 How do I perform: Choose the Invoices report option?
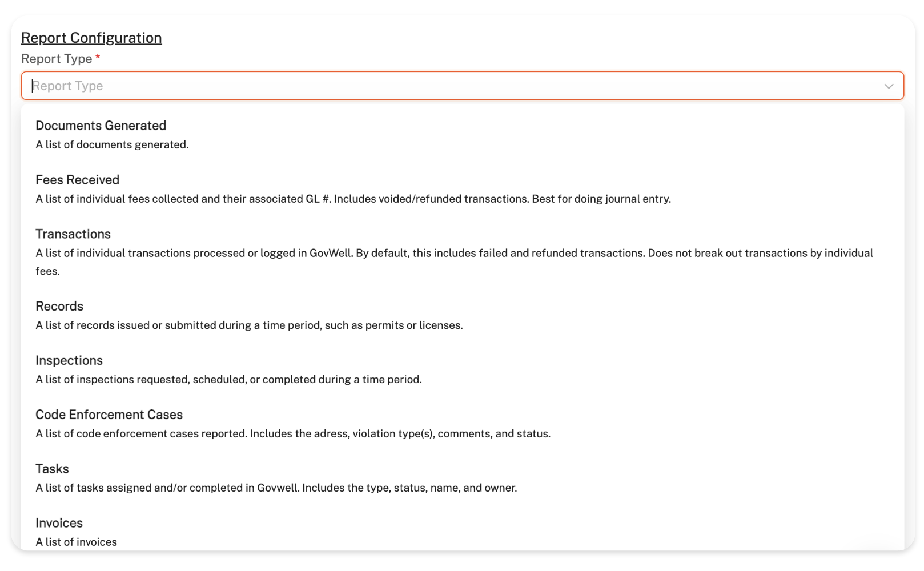click(x=59, y=523)
